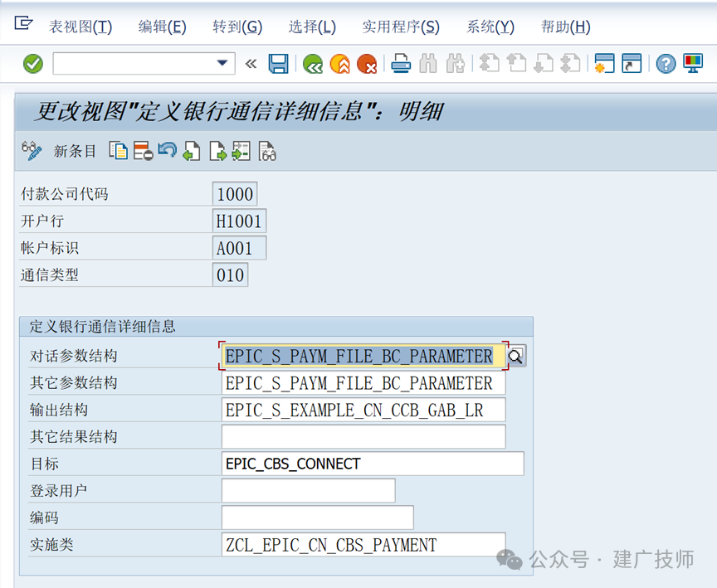Open search help for 对话参数结构
Screen dimensions: 717x588
coord(516,356)
